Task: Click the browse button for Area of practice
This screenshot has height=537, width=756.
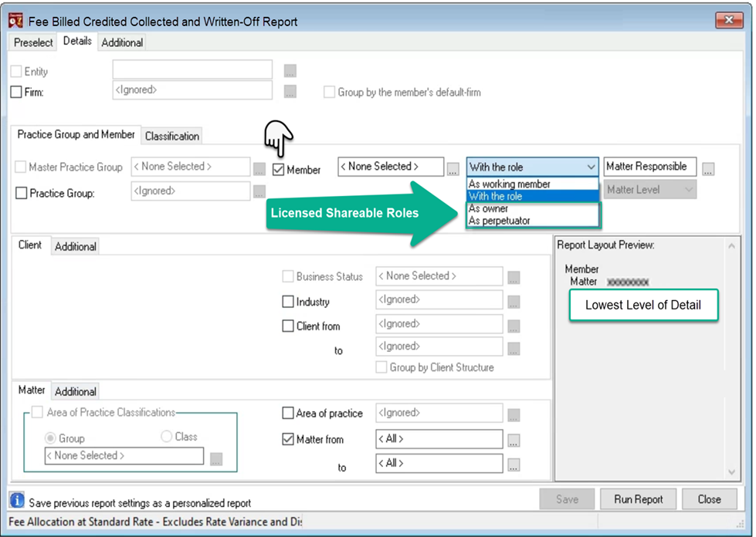Action: (x=514, y=414)
